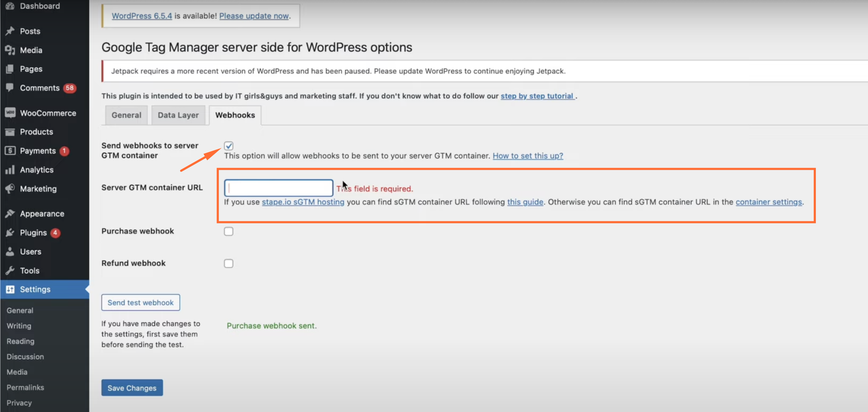Open the step by step tutorial link
Viewport: 868px width, 412px height.
[x=537, y=96]
